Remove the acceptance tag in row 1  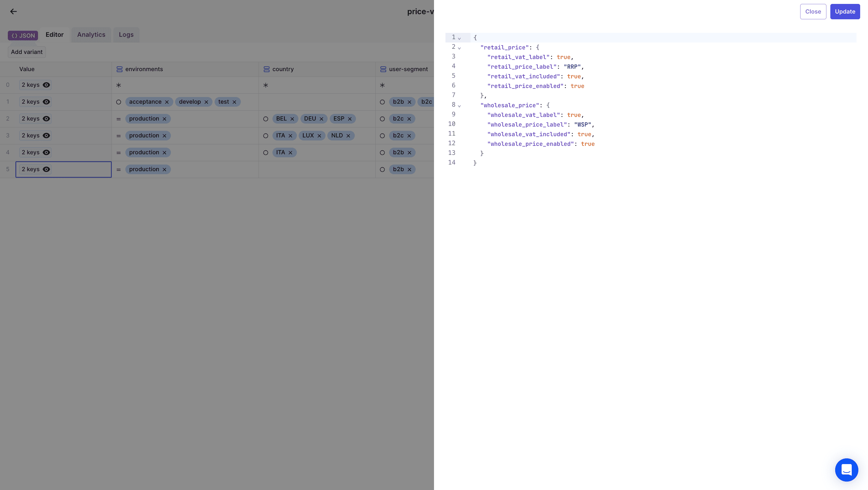pyautogui.click(x=167, y=102)
